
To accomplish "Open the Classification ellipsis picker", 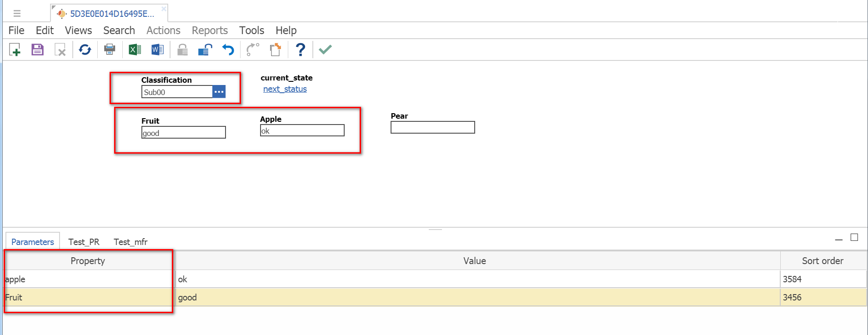I will point(219,92).
